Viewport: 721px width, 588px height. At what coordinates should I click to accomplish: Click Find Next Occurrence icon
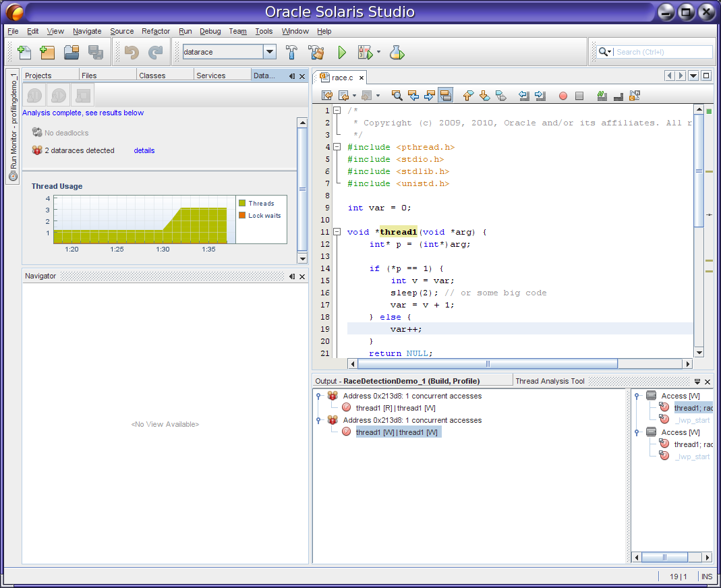pos(430,96)
